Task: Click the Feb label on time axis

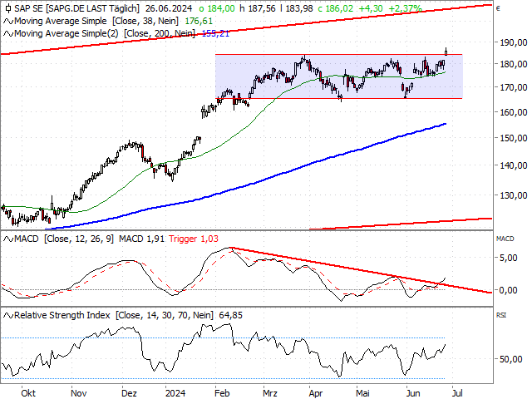Action: click(x=222, y=393)
